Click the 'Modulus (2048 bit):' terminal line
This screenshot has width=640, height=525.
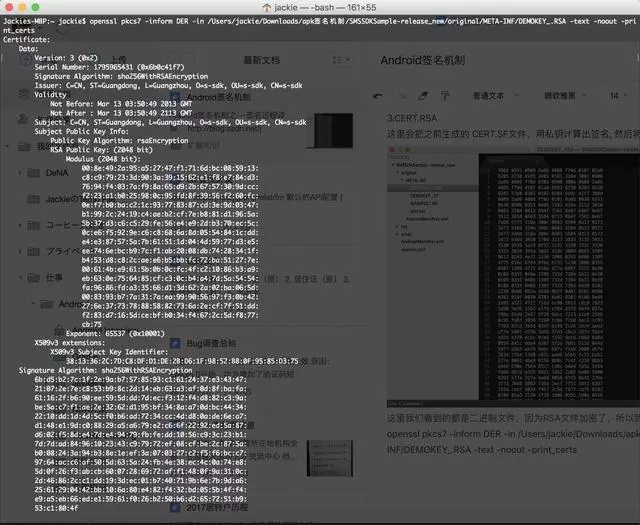[103, 159]
